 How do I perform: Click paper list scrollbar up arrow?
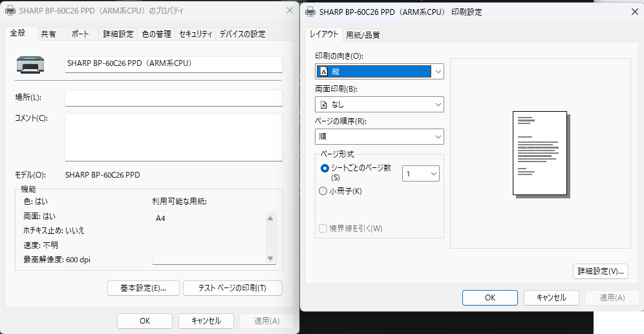click(270, 218)
